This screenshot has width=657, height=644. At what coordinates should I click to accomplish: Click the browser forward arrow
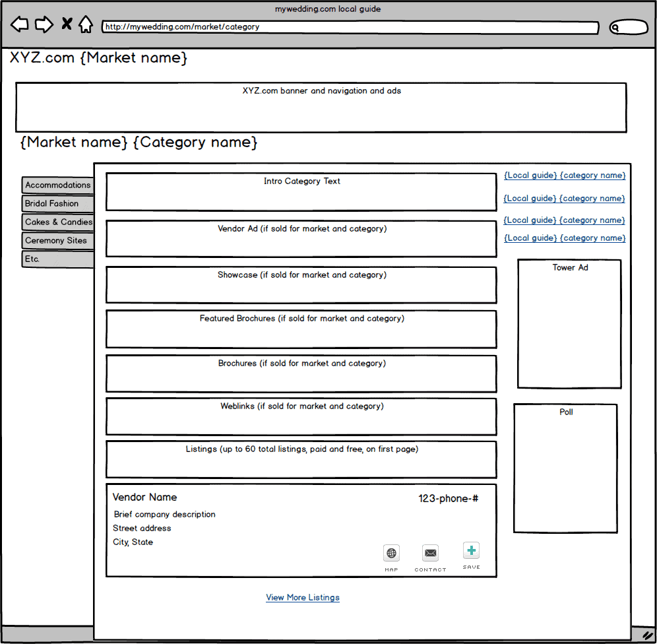[44, 25]
